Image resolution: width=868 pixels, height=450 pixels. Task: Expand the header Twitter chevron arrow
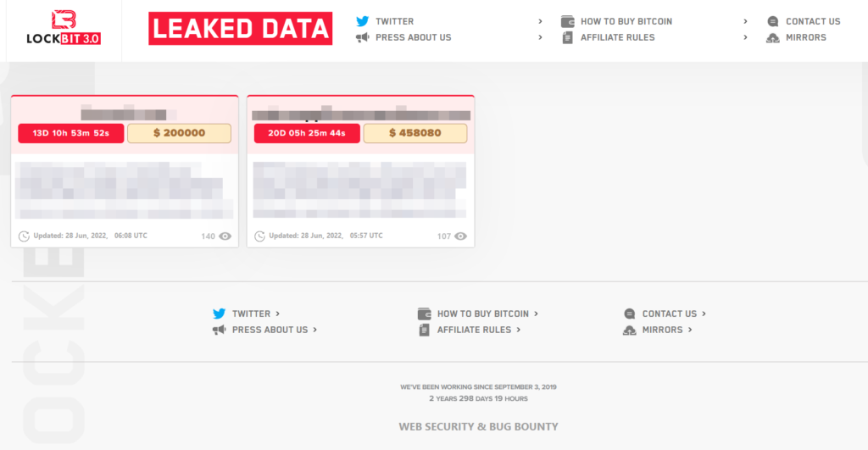click(x=541, y=21)
